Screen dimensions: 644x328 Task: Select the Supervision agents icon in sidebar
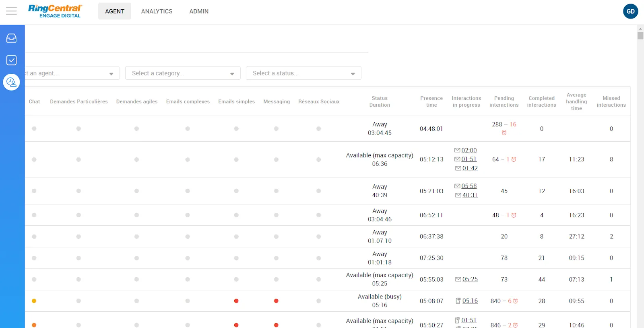[x=11, y=83]
